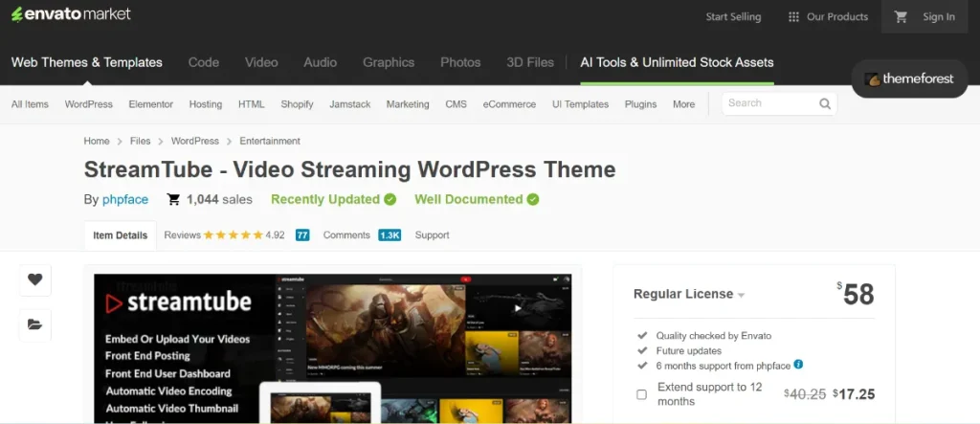This screenshot has height=424, width=980.
Task: Open the Code marketplace tab
Action: [204, 62]
